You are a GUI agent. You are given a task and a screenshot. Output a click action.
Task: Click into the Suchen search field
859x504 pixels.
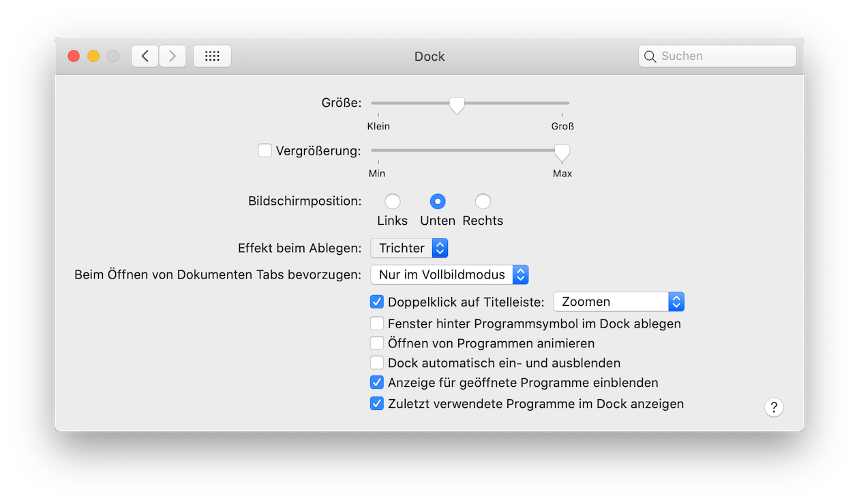[717, 56]
